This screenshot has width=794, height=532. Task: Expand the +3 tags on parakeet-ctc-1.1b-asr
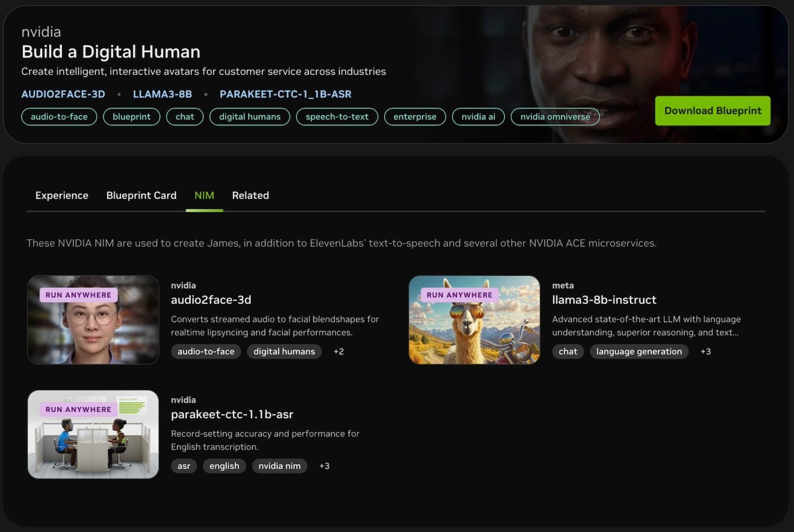[x=324, y=466]
